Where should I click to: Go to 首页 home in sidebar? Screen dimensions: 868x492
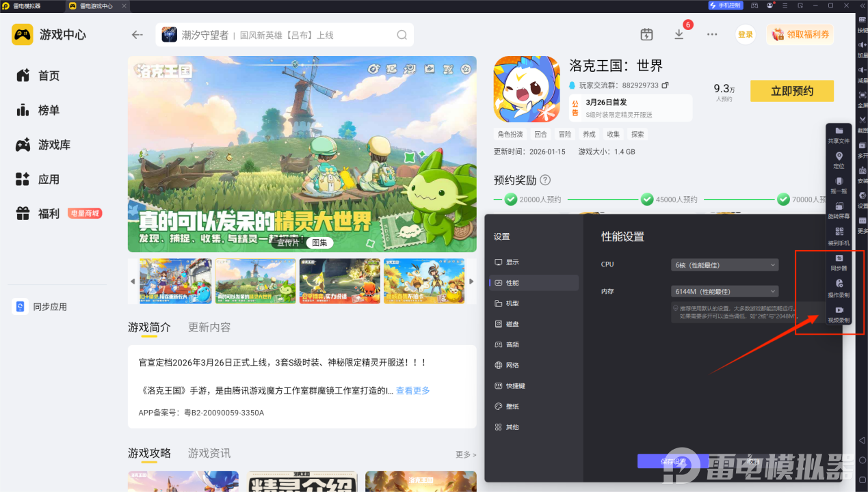point(38,76)
